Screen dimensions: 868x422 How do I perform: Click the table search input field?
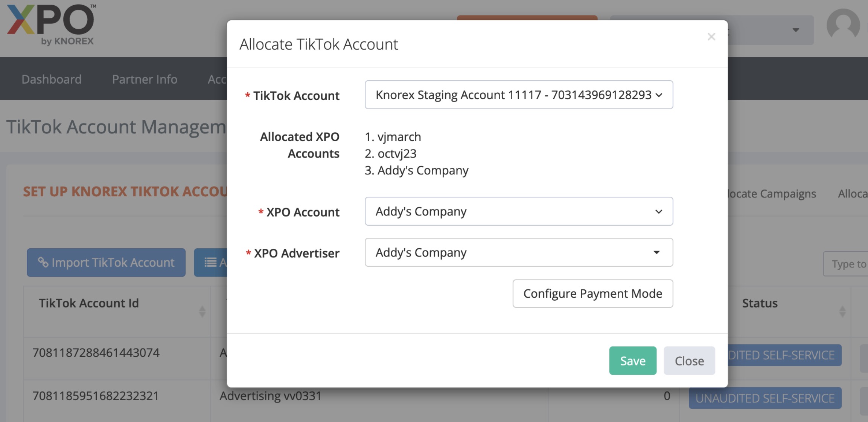click(x=847, y=264)
